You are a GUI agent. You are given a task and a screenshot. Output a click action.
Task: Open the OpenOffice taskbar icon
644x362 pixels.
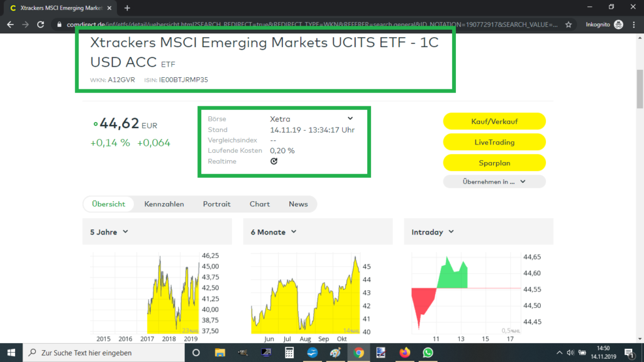pos(312,353)
